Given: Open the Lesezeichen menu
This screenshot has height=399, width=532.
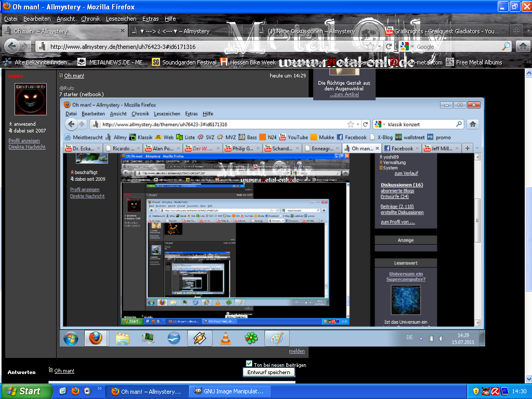Looking at the screenshot, I should click(x=121, y=19).
